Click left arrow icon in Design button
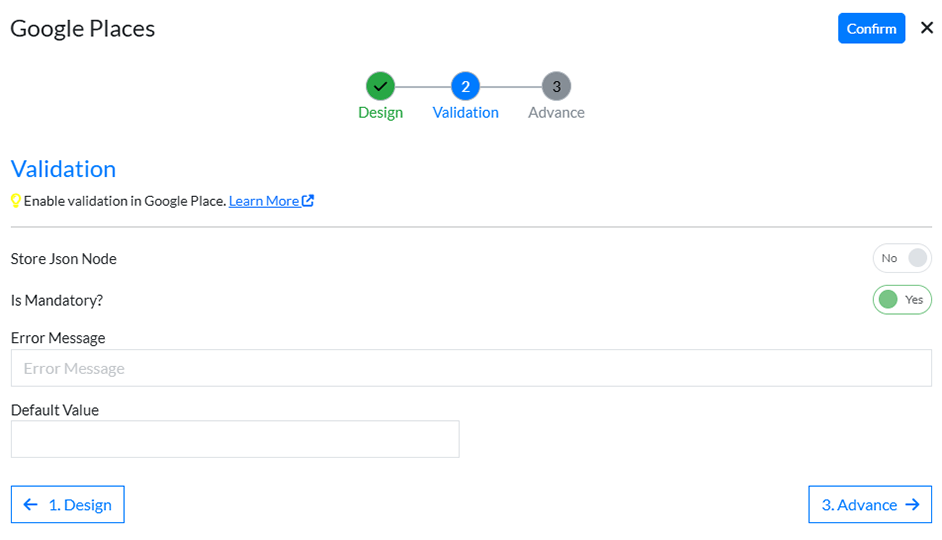942x540 pixels. [x=31, y=505]
